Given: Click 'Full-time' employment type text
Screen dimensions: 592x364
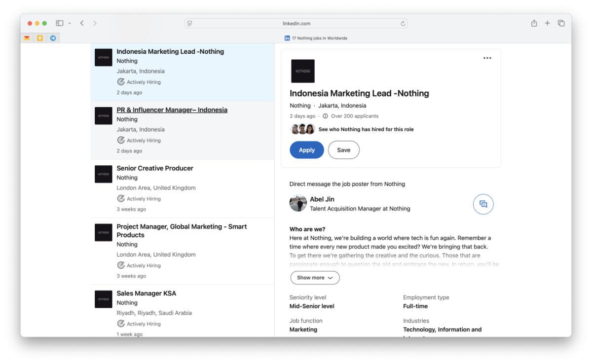Looking at the screenshot, I should click(415, 306).
